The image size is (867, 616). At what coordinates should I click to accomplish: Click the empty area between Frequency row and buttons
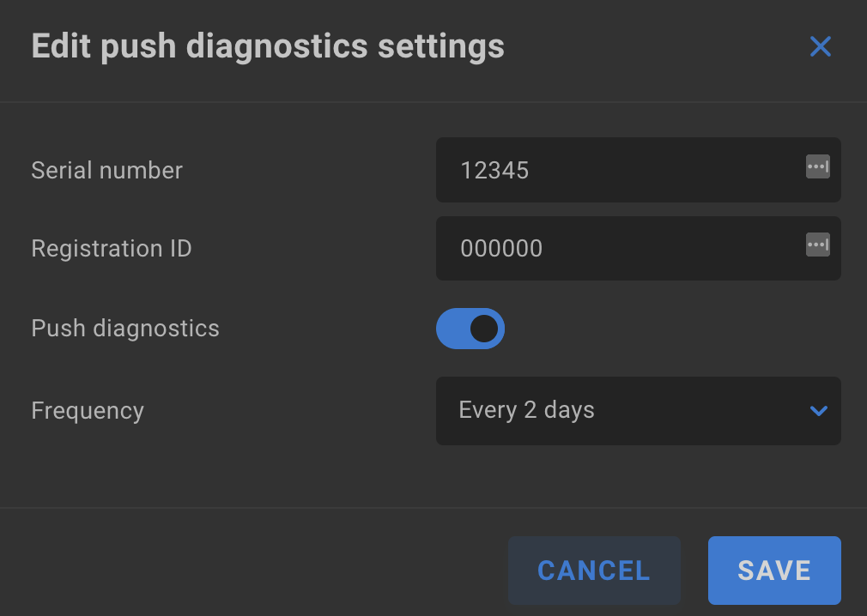(x=433, y=476)
